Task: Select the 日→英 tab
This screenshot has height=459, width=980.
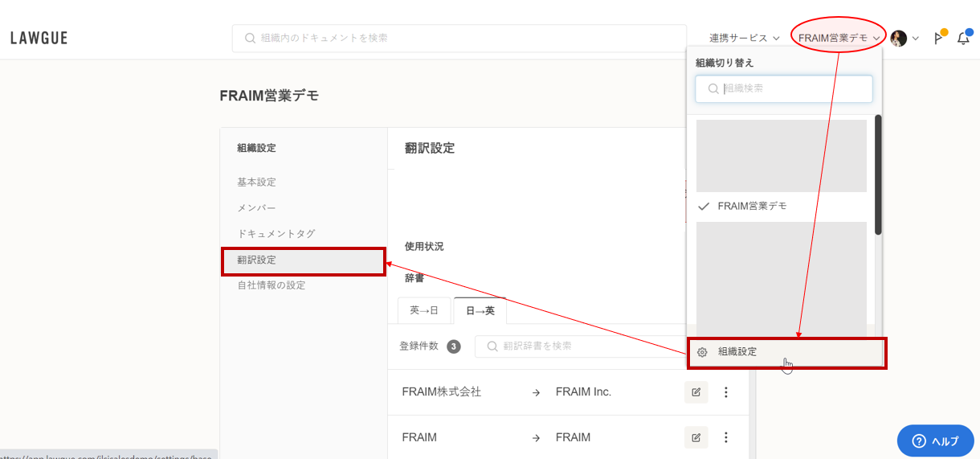Action: pyautogui.click(x=480, y=310)
